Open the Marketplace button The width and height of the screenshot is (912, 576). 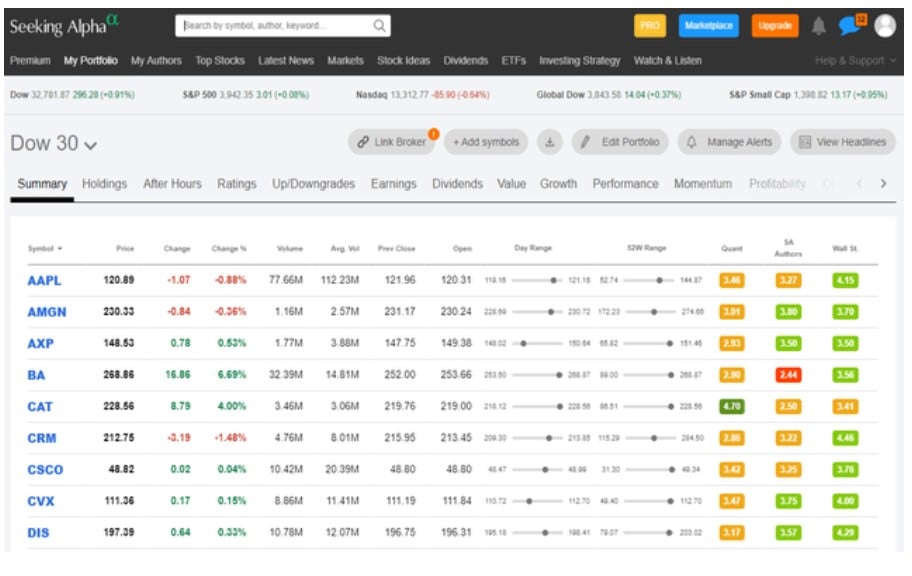tap(708, 26)
